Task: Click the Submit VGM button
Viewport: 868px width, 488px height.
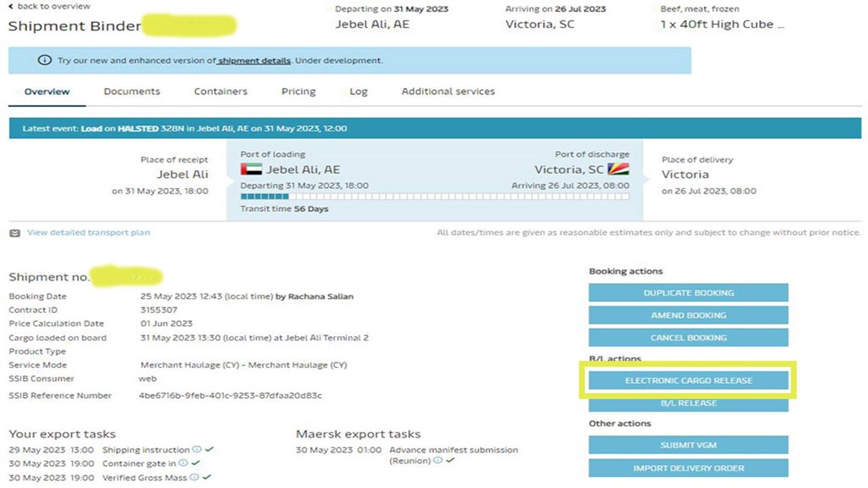Action: point(688,445)
